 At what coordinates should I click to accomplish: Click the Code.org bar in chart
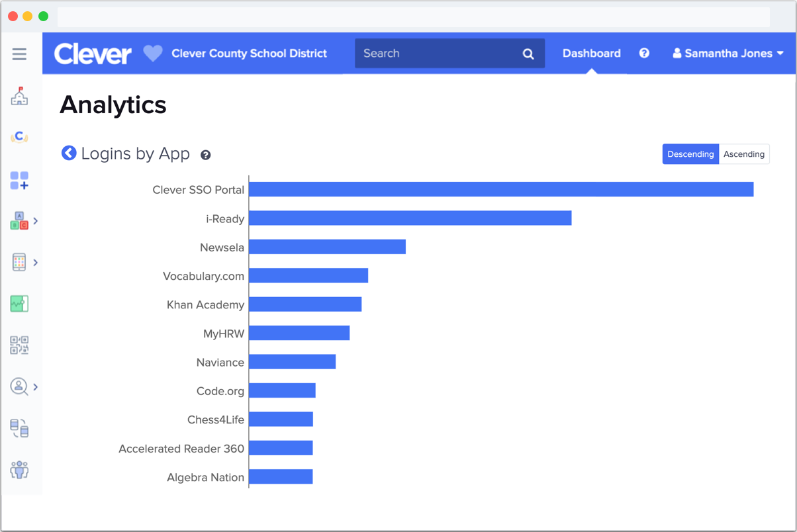tap(282, 390)
